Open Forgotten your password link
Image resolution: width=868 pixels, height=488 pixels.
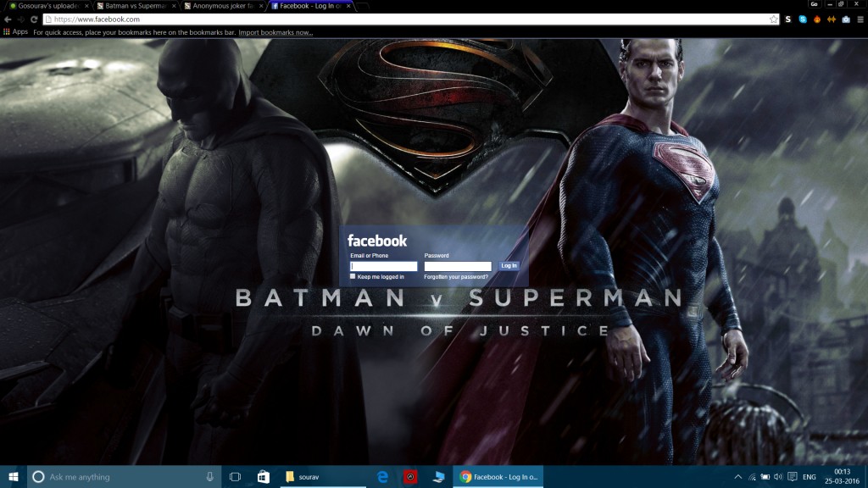[x=458, y=277]
